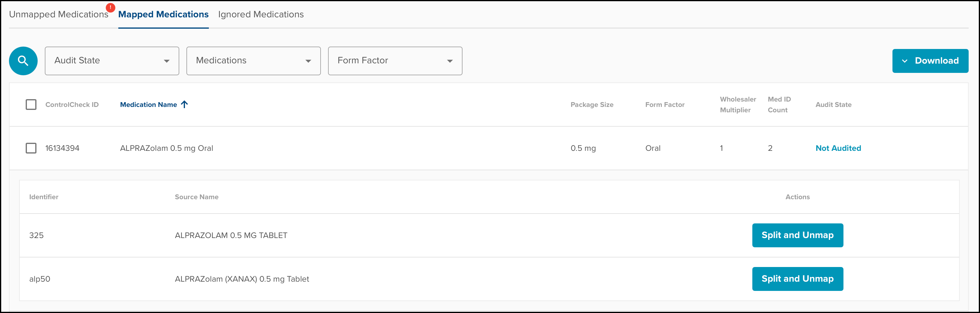The height and width of the screenshot is (313, 980).
Task: Open the Ignored Medications tab
Action: click(x=261, y=14)
